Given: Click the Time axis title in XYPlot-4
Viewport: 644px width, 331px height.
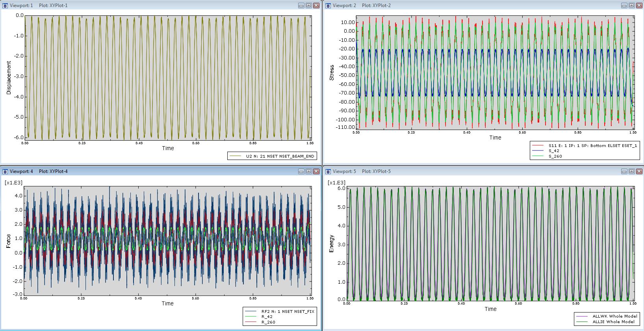Looking at the screenshot, I should pos(167,303).
